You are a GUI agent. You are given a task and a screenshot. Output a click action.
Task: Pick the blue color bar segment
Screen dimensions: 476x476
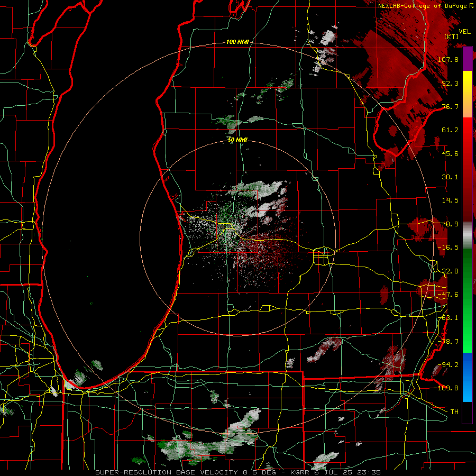[467, 377]
